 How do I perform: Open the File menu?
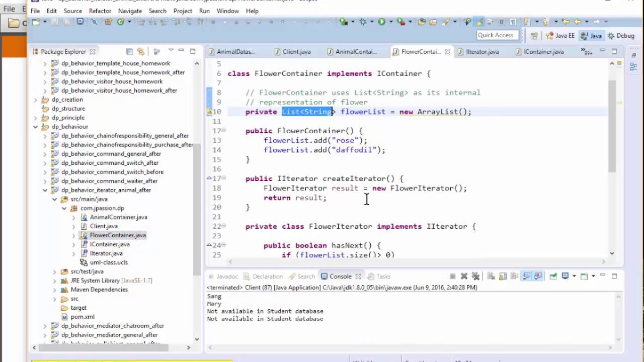point(35,11)
